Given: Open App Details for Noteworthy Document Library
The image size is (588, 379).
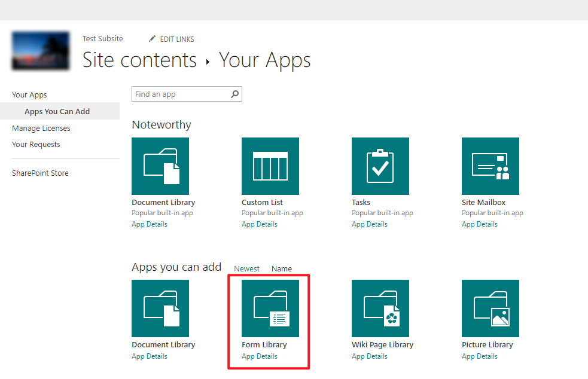Looking at the screenshot, I should coord(150,224).
